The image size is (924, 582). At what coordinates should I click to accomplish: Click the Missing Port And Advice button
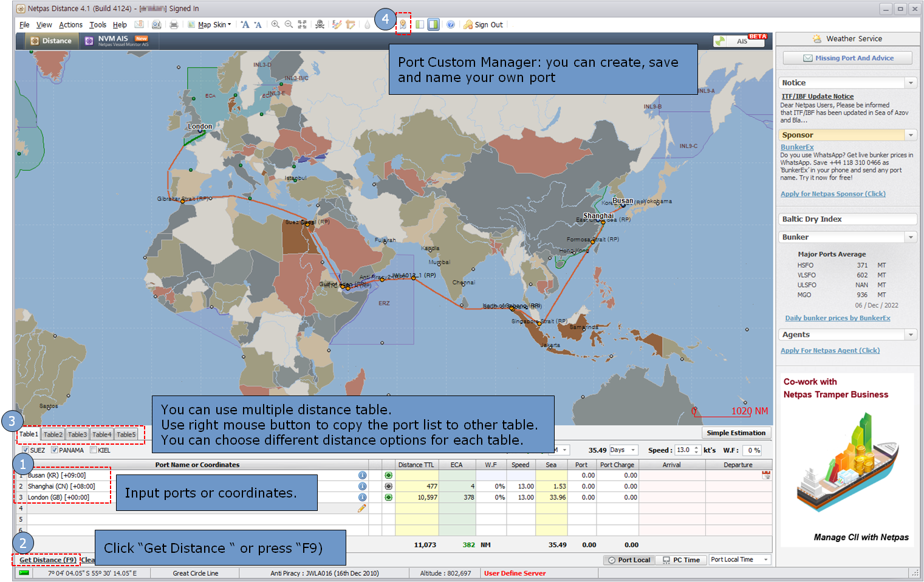coord(847,58)
